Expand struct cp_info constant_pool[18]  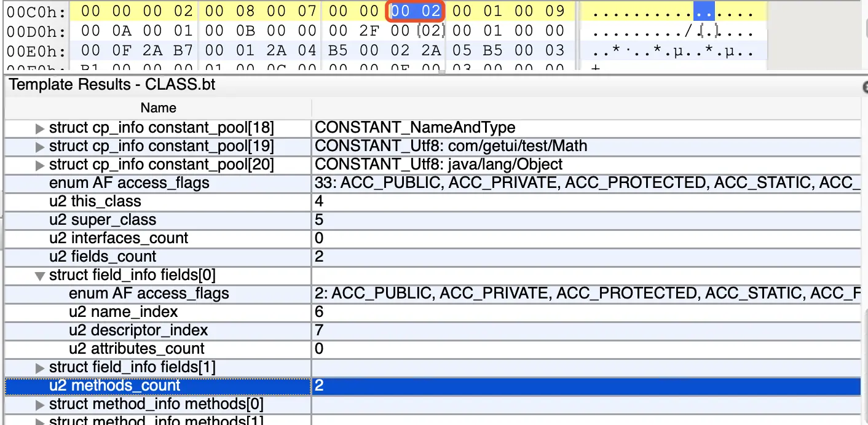tap(40, 128)
